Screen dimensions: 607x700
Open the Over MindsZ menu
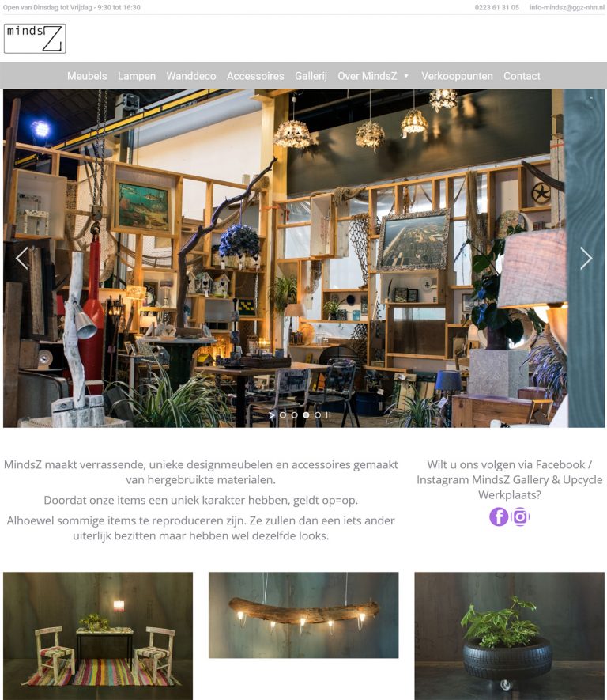367,76
